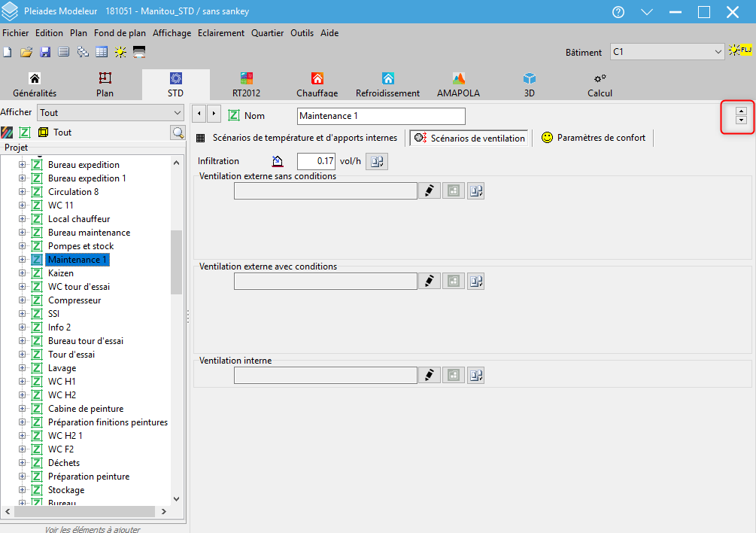Open the Eclairement menu
The image size is (756, 533).
point(221,33)
